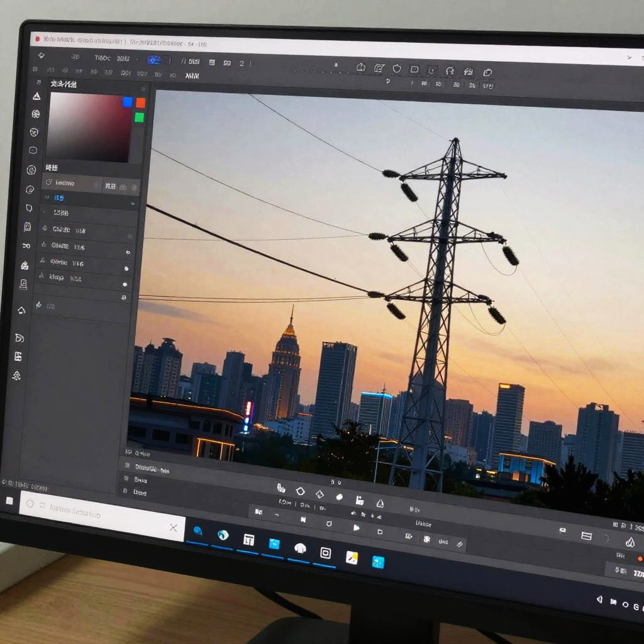Viewport: 644px width, 644px height.
Task: Open the blue highlighted dropdown in options bar
Action: click(155, 60)
